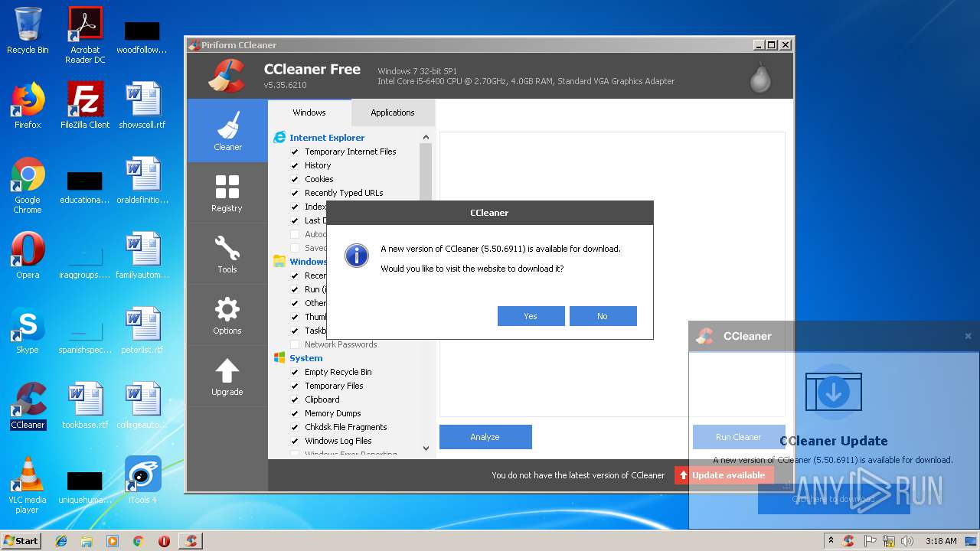Click Internet Explorer taskbar icon
This screenshot has height=551, width=980.
click(61, 541)
